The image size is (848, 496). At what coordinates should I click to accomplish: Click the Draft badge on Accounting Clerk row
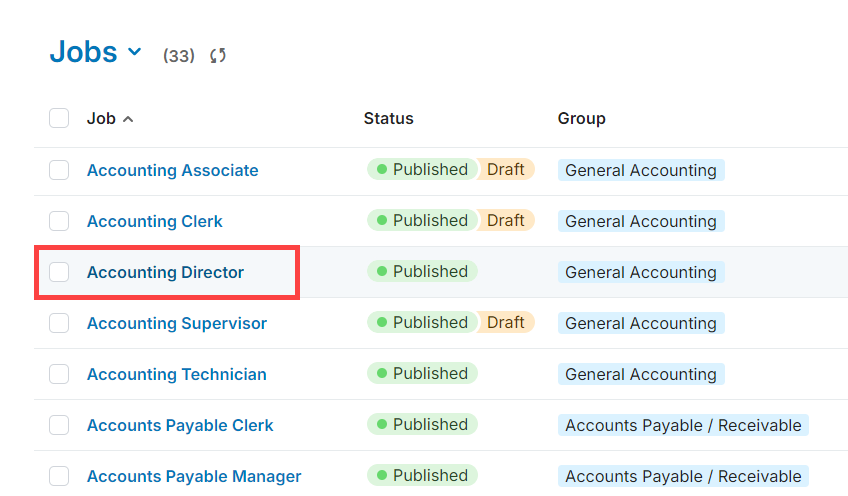tap(506, 220)
